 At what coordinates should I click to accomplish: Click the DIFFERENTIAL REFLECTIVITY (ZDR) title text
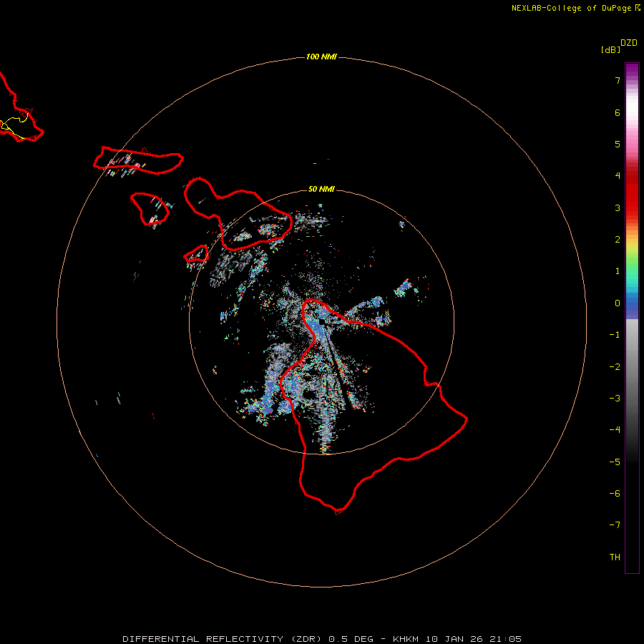point(223,639)
